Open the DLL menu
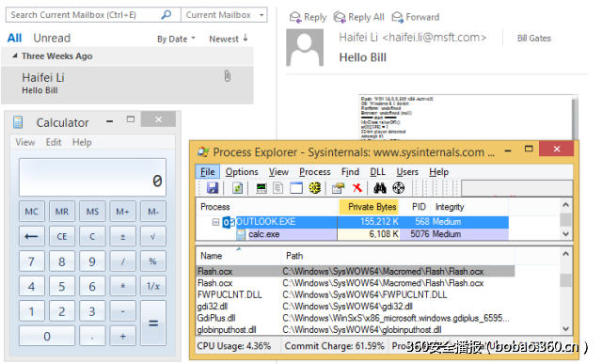 pyautogui.click(x=377, y=171)
